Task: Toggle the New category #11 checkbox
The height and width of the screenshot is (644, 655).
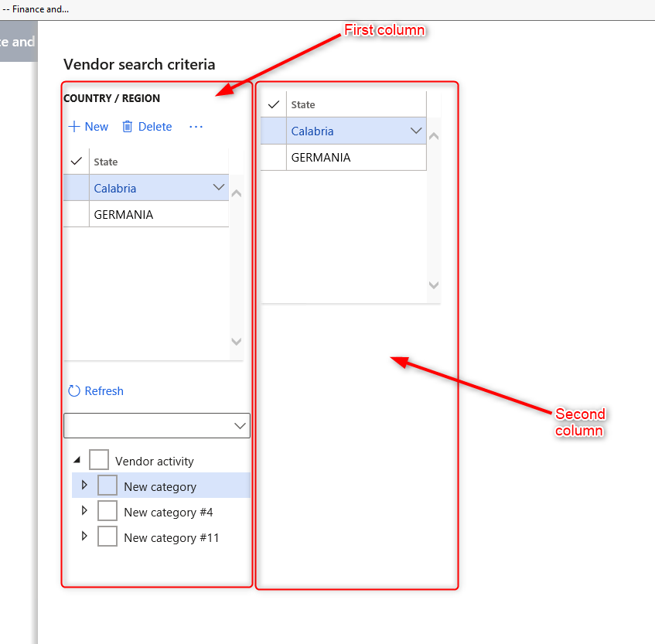Action: (x=107, y=537)
